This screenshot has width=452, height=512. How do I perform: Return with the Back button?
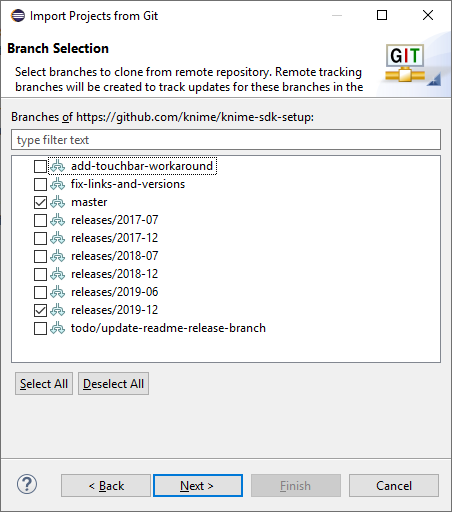tap(106, 486)
